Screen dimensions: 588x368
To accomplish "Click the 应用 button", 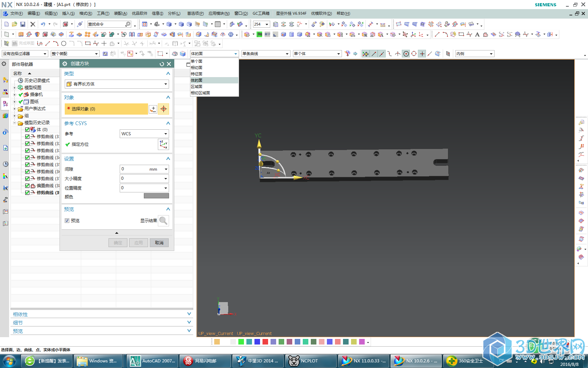I will 139,243.
